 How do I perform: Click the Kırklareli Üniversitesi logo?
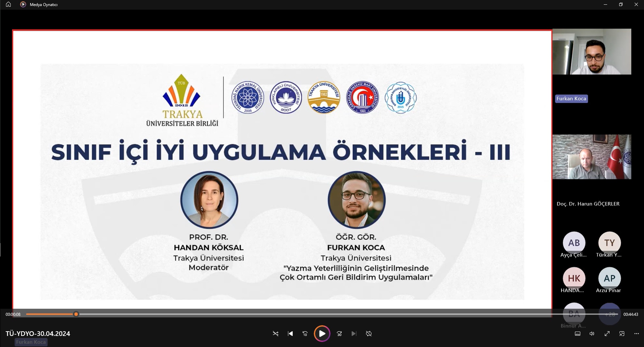click(x=286, y=98)
